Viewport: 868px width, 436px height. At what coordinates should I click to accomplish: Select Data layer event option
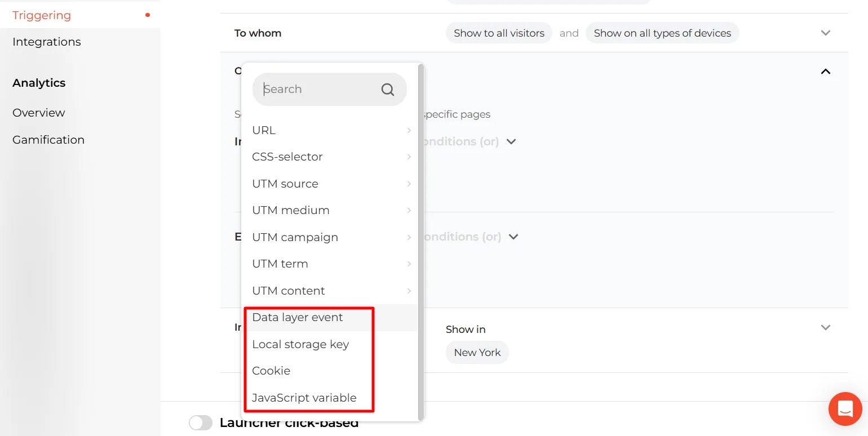(298, 318)
